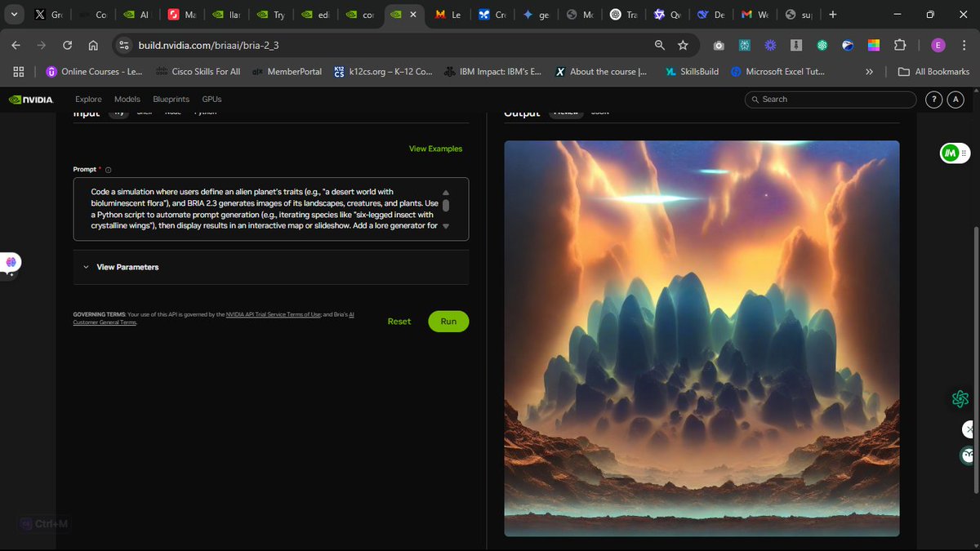Click the generated alien landscape image
Screen dimensions: 980x551
pos(702,339)
